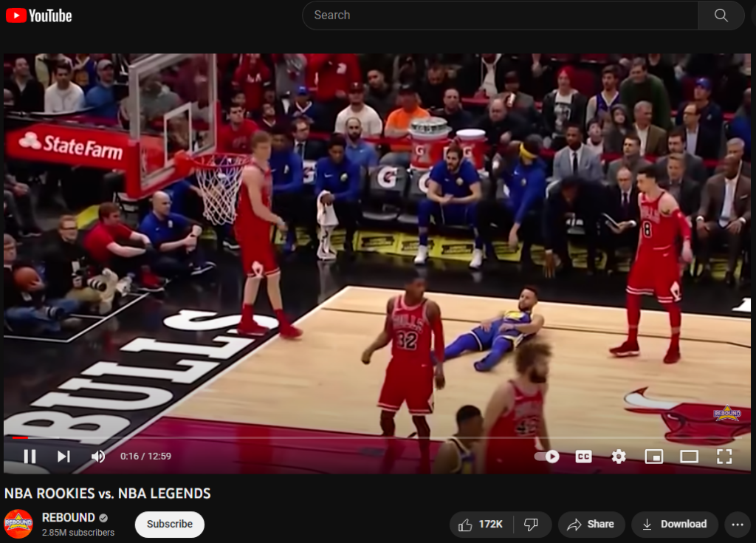This screenshot has height=543, width=756.
Task: Open more actions three-dot menu
Action: [738, 525]
